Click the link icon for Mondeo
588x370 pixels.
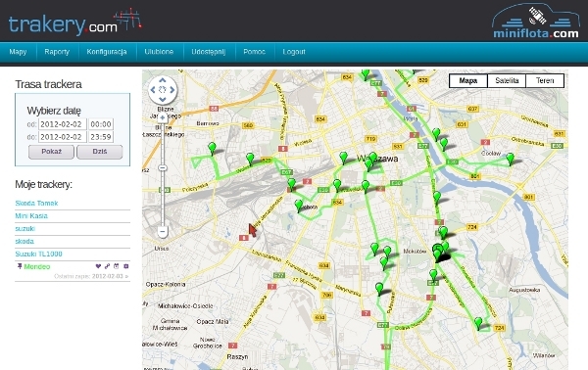[x=107, y=266]
